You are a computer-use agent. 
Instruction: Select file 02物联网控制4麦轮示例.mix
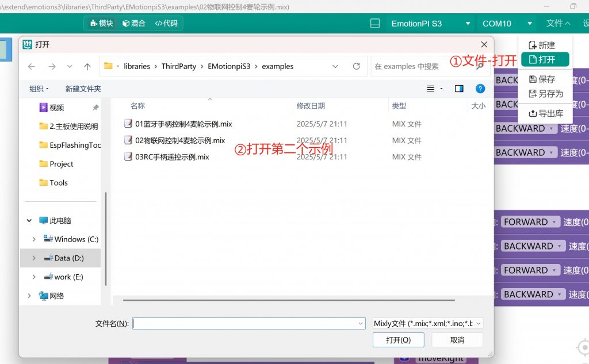click(x=179, y=140)
